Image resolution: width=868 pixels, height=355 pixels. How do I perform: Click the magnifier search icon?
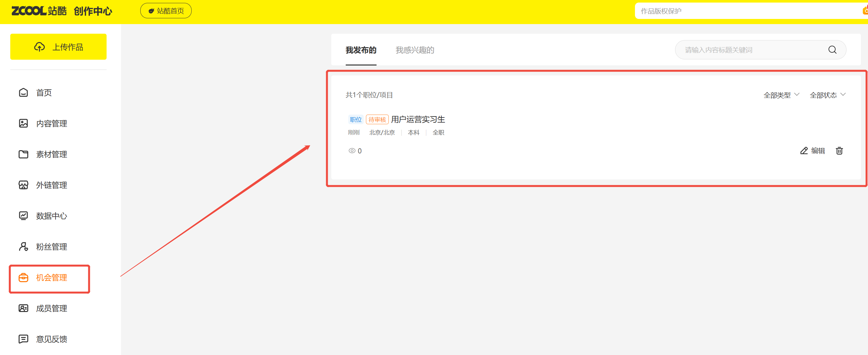[x=832, y=50]
